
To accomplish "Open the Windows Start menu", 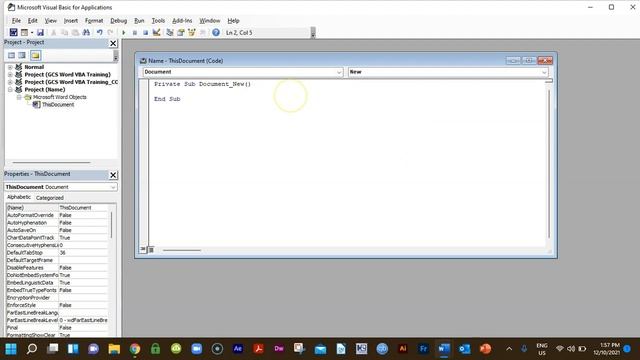I will (11, 349).
